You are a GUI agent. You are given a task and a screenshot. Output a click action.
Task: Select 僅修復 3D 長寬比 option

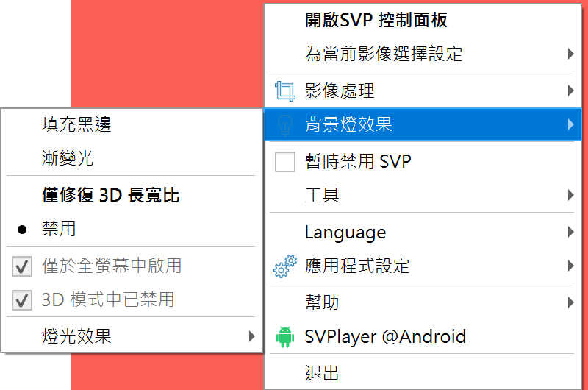(x=132, y=195)
